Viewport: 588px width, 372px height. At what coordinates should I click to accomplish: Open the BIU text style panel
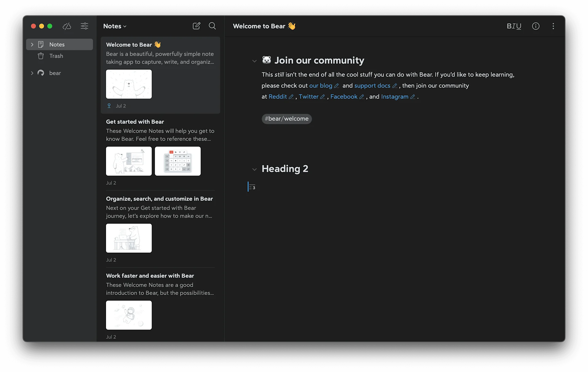tap(514, 26)
